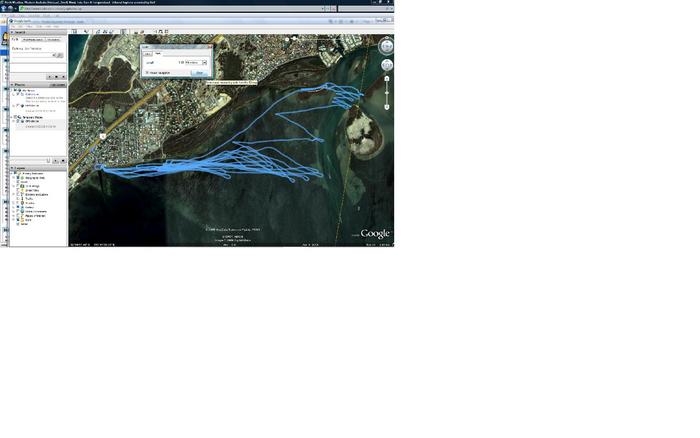Select the Temporary Places tree row
Screen dimensions: 700x438
click(x=31, y=117)
